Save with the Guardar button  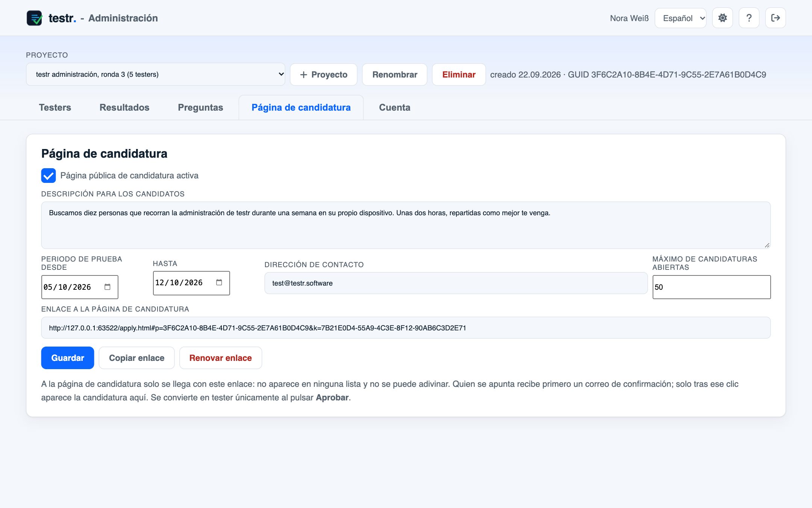tap(68, 358)
